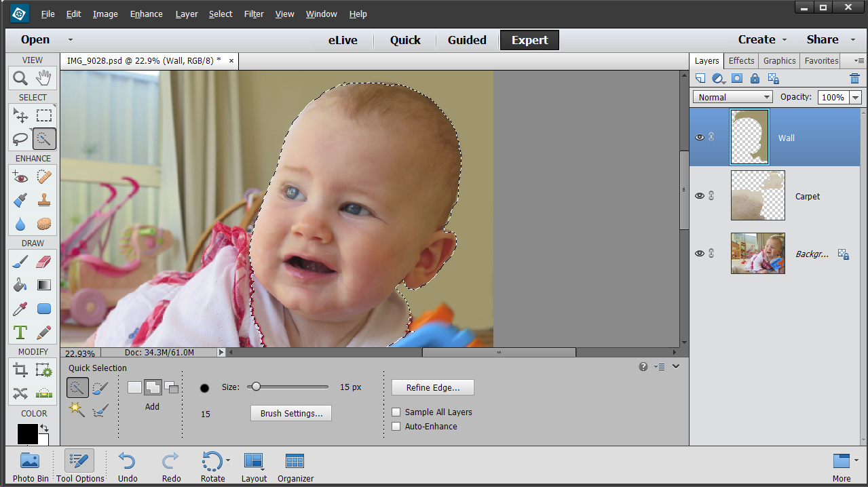
Task: Select the Type tool
Action: click(x=20, y=332)
